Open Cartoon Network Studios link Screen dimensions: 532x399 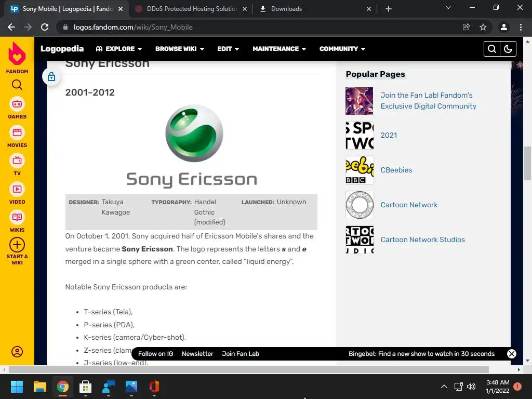click(423, 240)
